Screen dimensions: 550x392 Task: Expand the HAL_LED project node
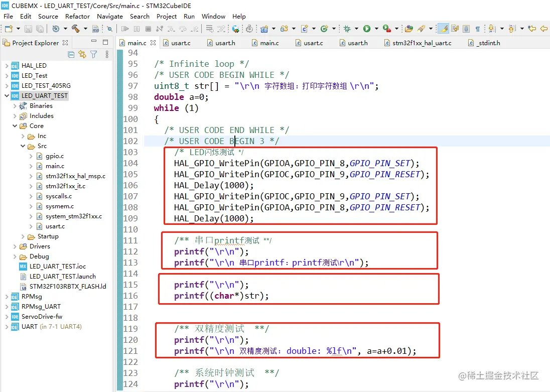coord(7,65)
